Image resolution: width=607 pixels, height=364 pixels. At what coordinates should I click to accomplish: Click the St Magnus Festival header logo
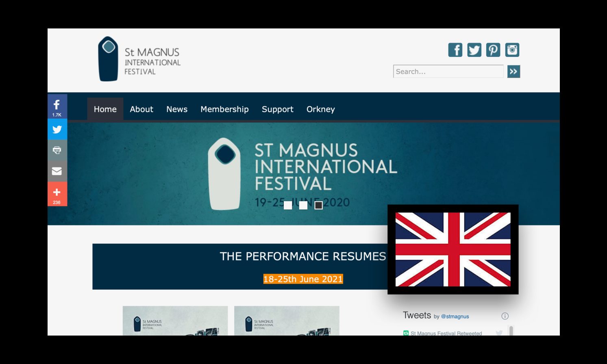coord(139,59)
